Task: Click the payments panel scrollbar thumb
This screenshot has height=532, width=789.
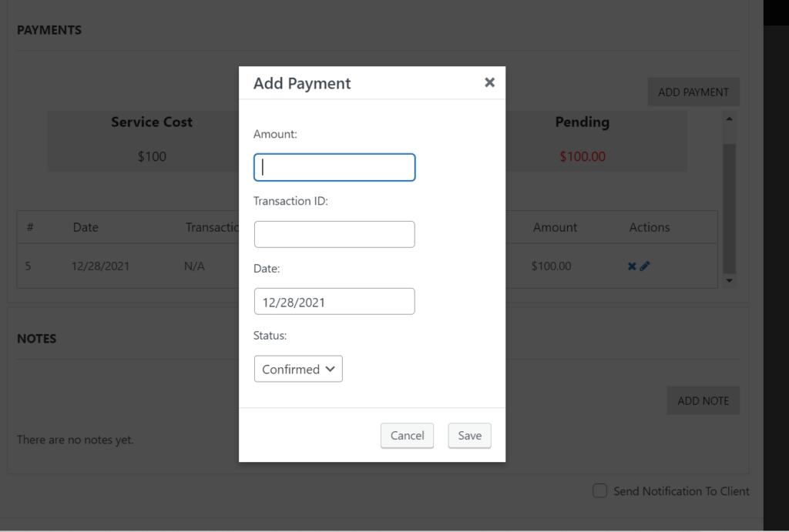Action: click(729, 208)
